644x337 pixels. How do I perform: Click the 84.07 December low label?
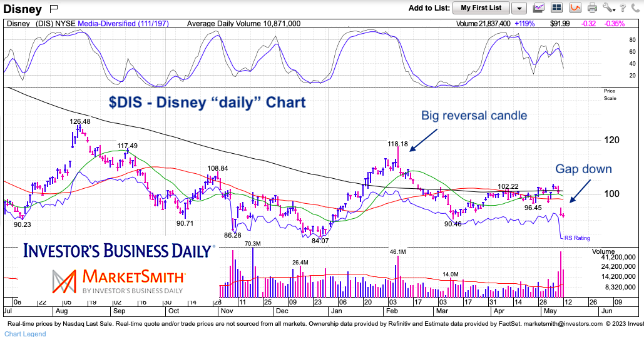coord(320,241)
